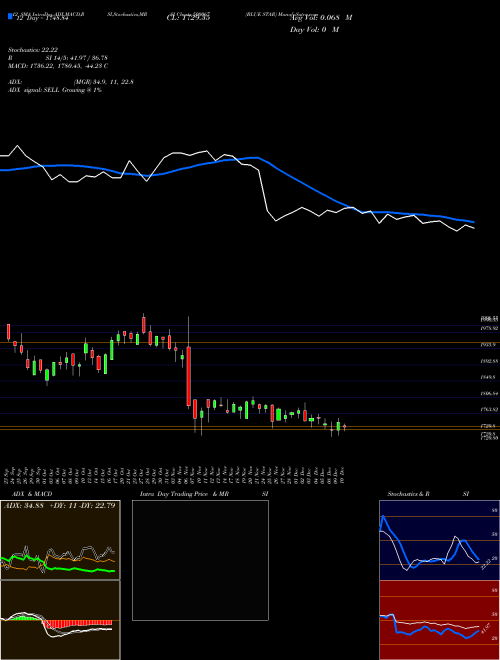Click the 1763.52 price level label
The image size is (500, 660).
(489, 409)
